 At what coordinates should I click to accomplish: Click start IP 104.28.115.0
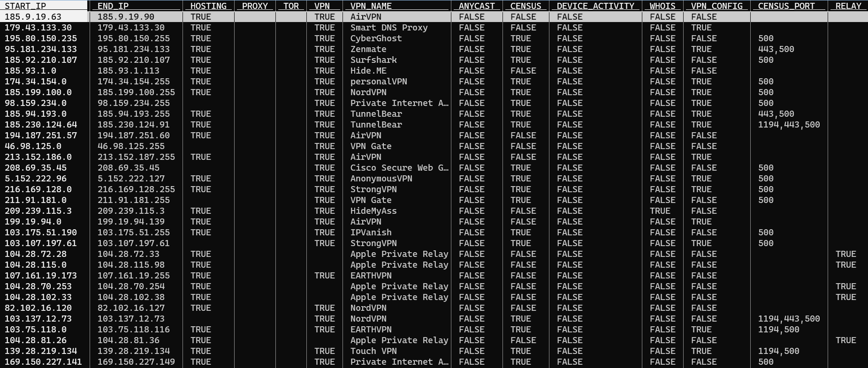(36, 265)
